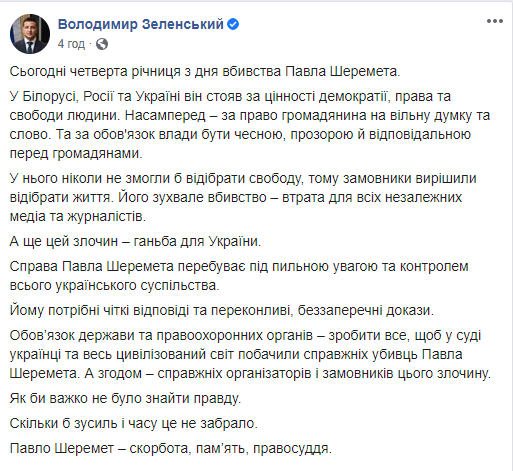The height and width of the screenshot is (471, 513).
Task: Click the blue verified badge icon
Action: pos(233,24)
